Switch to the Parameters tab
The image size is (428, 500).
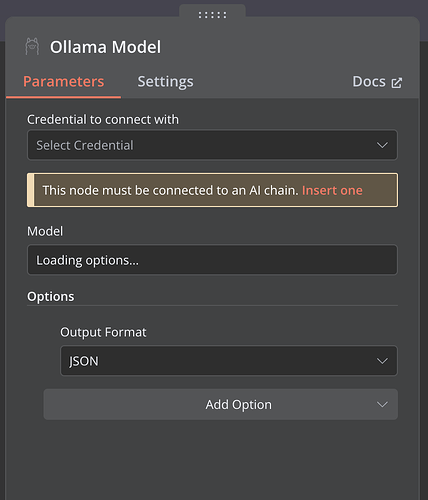(63, 82)
